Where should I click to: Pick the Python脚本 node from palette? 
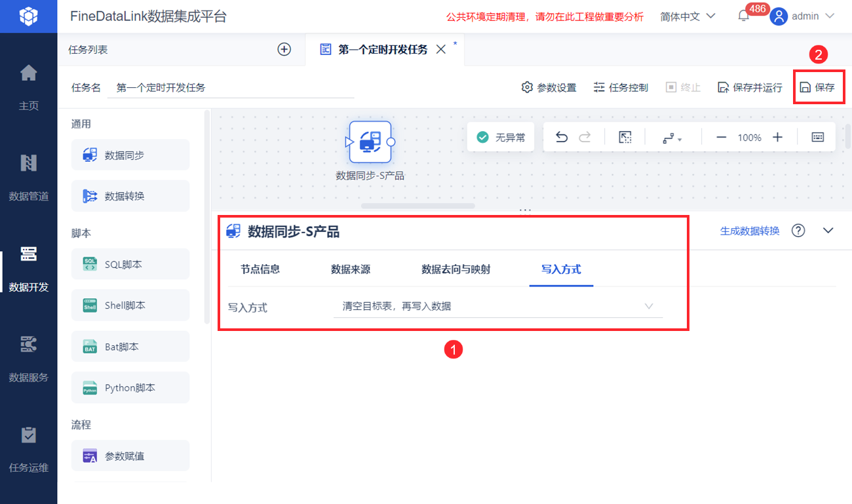coord(130,387)
